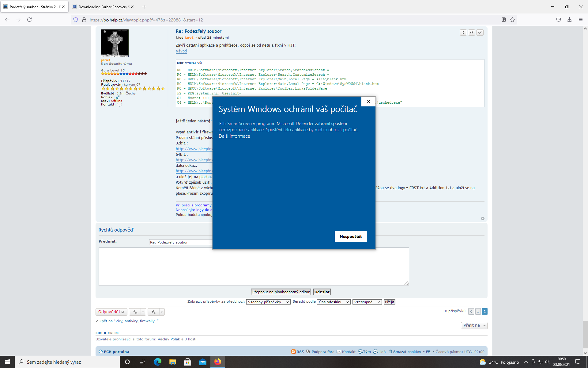Screen dimensions: 588x368
Task: Click 'Další informace' link
Action: (234, 136)
